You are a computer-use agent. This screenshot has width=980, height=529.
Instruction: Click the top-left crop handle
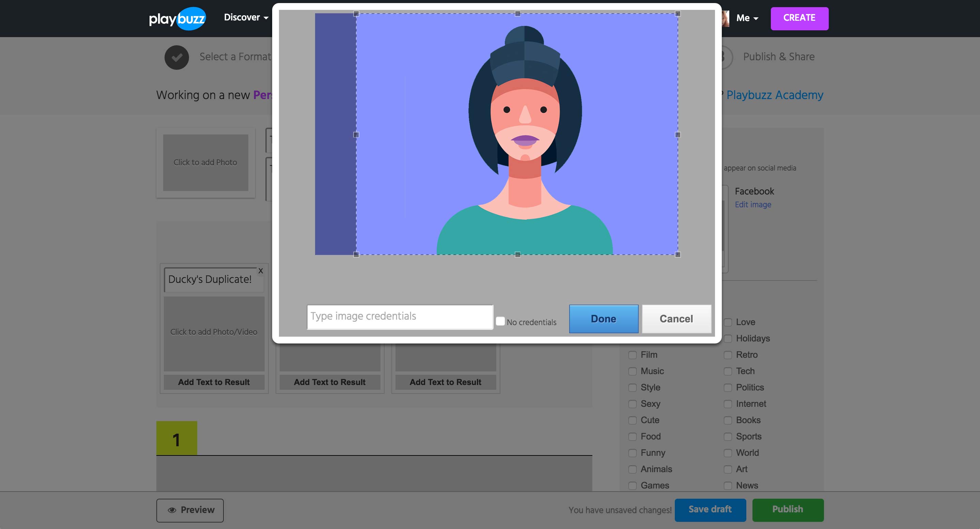356,14
